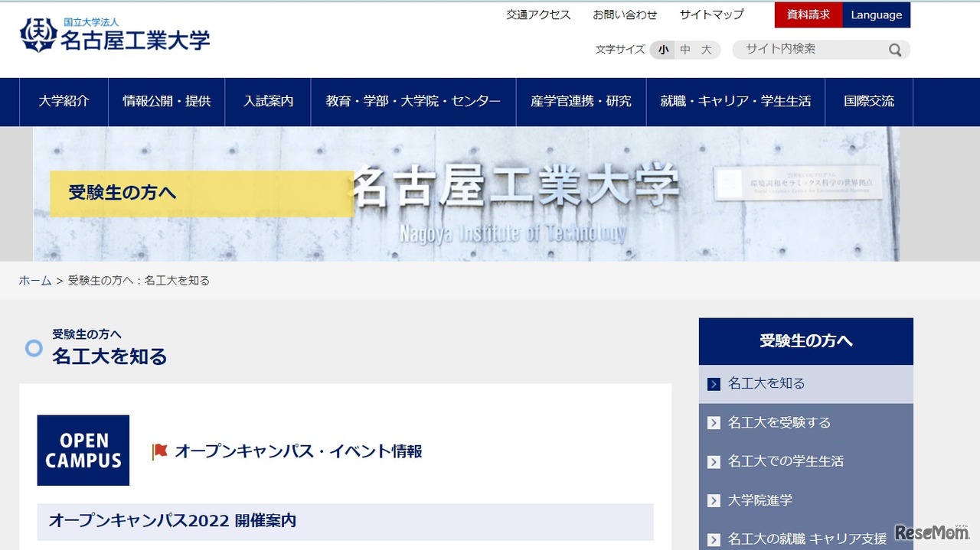Set font size to 中
The height and width of the screenshot is (550, 980).
pyautogui.click(x=685, y=50)
